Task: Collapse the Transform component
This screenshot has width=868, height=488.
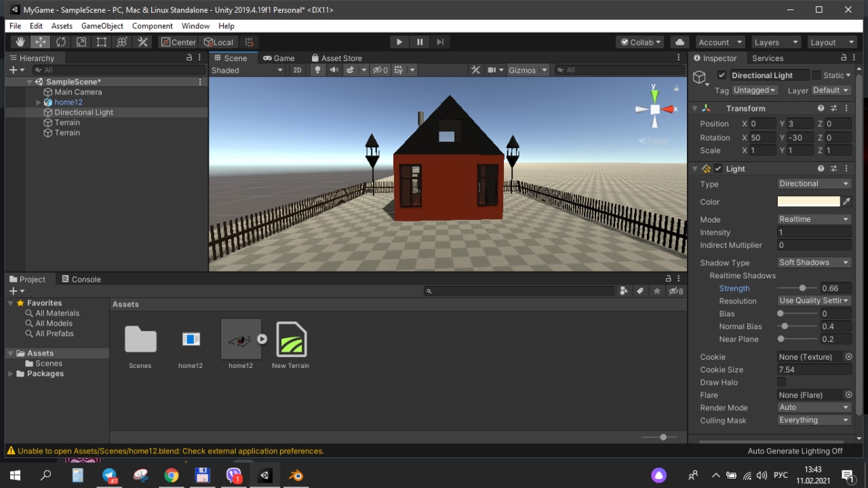Action: pyautogui.click(x=694, y=109)
